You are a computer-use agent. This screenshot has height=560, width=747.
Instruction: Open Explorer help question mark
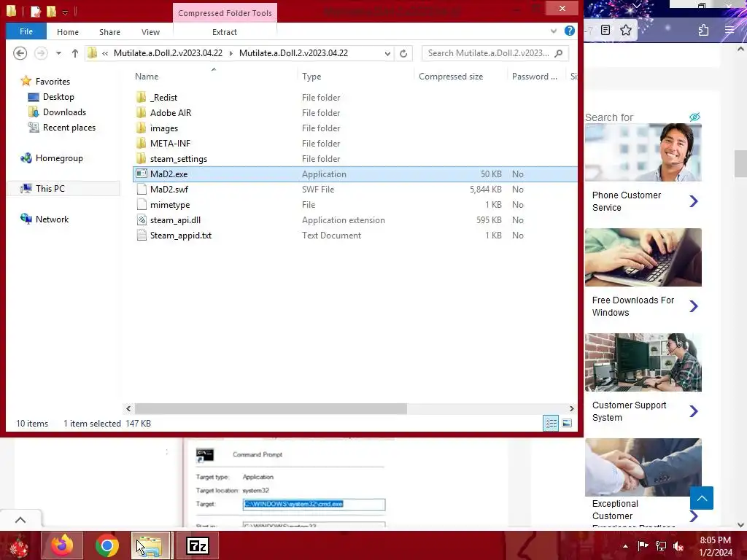pyautogui.click(x=569, y=31)
